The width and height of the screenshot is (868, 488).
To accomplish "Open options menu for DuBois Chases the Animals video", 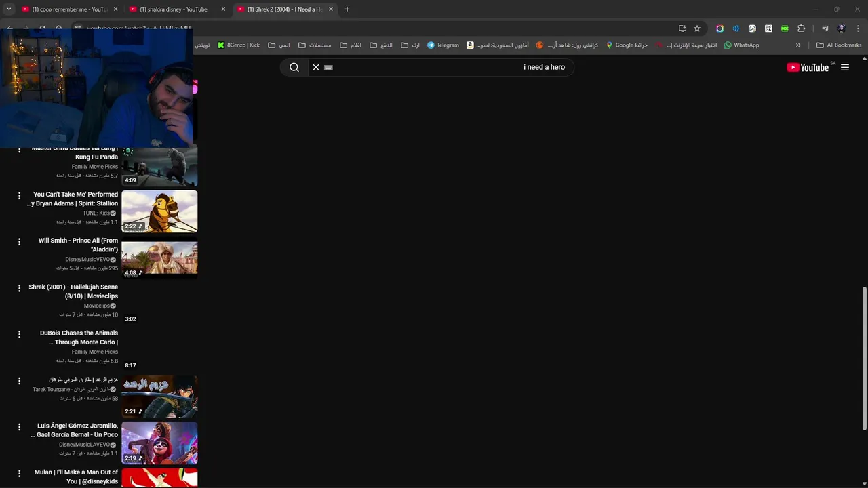I will coord(19,334).
